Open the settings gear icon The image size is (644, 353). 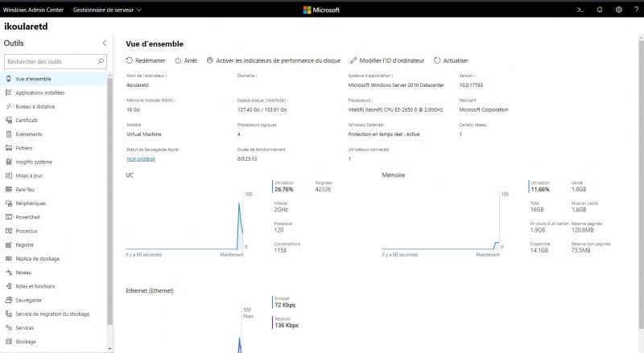(x=618, y=10)
